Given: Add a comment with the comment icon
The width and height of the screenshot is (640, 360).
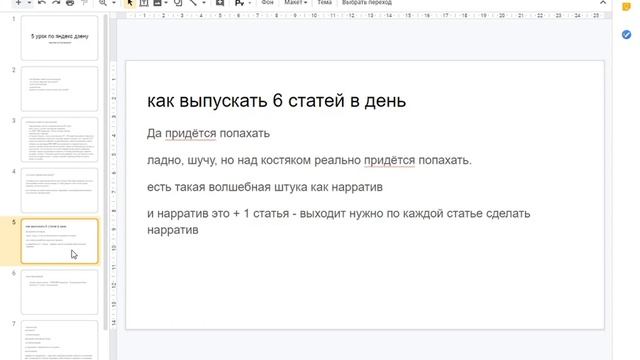Looking at the screenshot, I should click(x=220, y=2).
